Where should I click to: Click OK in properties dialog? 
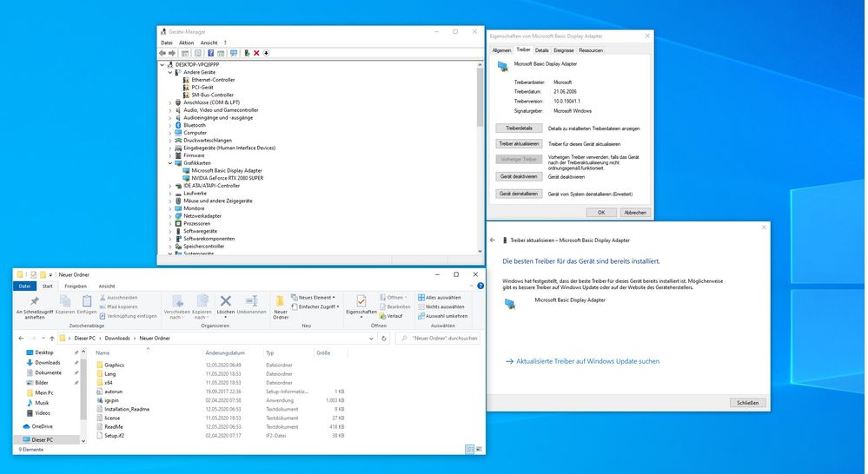click(601, 213)
